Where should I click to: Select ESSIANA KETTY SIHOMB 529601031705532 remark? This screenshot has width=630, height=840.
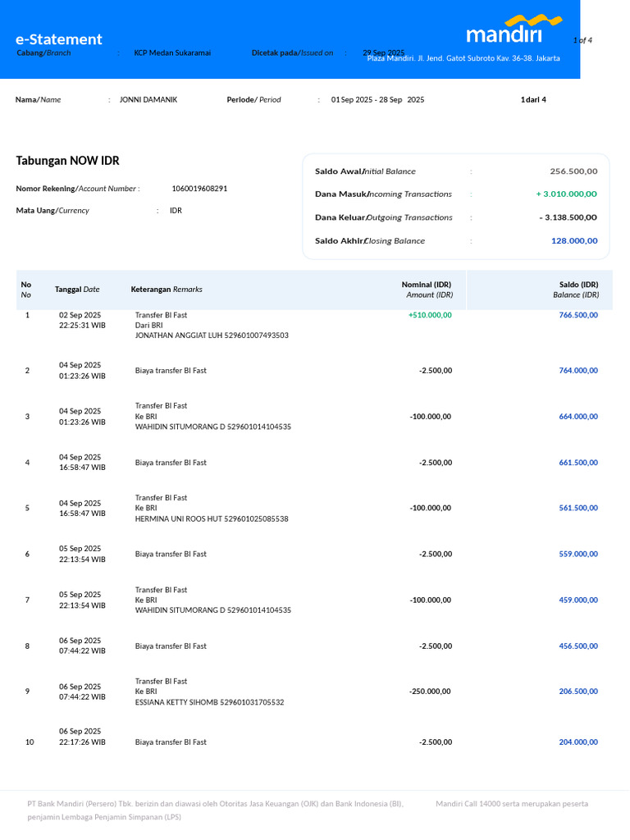(209, 702)
